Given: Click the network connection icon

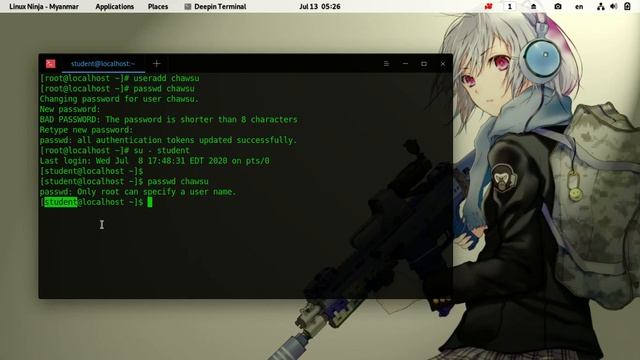Looking at the screenshot, I should click(x=600, y=7).
